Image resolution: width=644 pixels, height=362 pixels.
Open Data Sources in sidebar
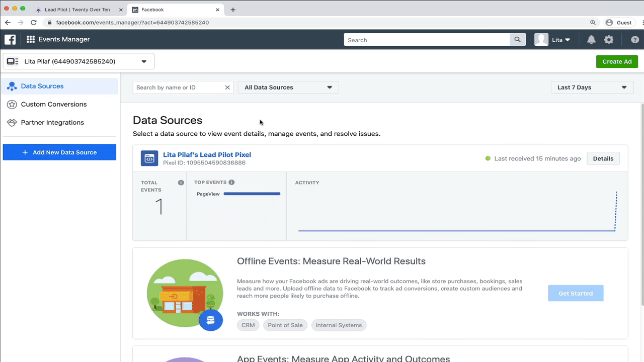(x=59, y=86)
